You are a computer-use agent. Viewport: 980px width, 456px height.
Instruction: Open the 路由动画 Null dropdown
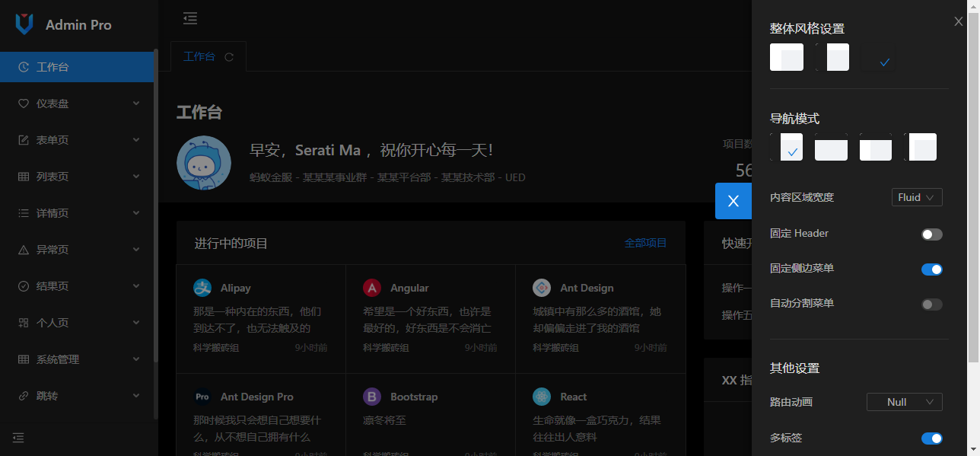pyautogui.click(x=905, y=402)
